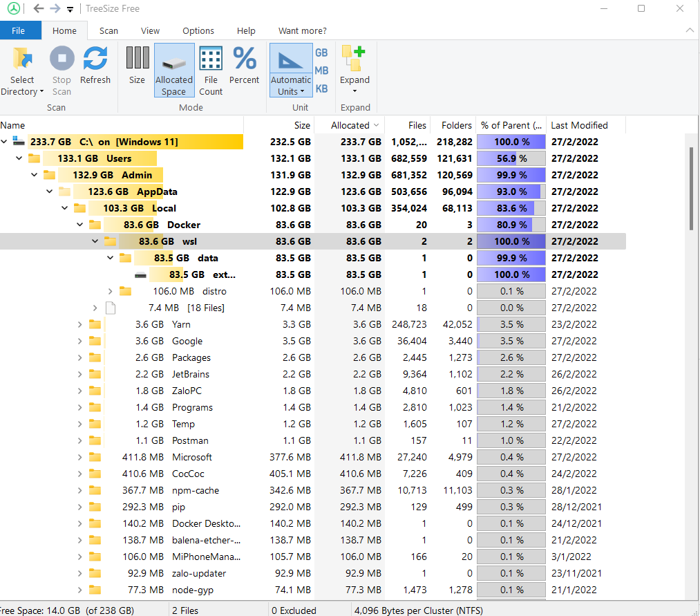This screenshot has width=700, height=616.
Task: Expand the distro folder
Action: click(x=111, y=291)
